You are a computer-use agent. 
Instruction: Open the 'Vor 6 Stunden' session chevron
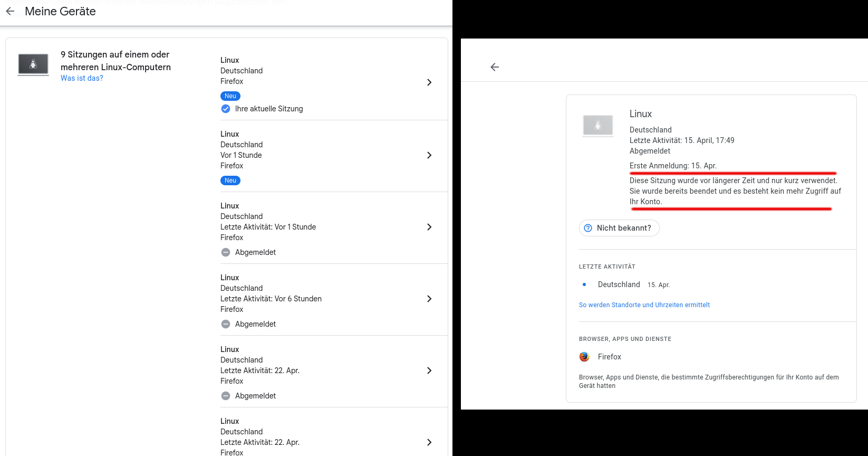[429, 299]
